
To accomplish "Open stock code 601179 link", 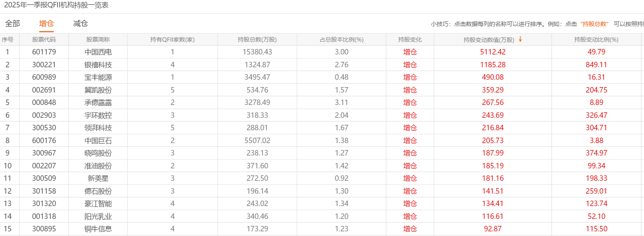I will tap(44, 52).
